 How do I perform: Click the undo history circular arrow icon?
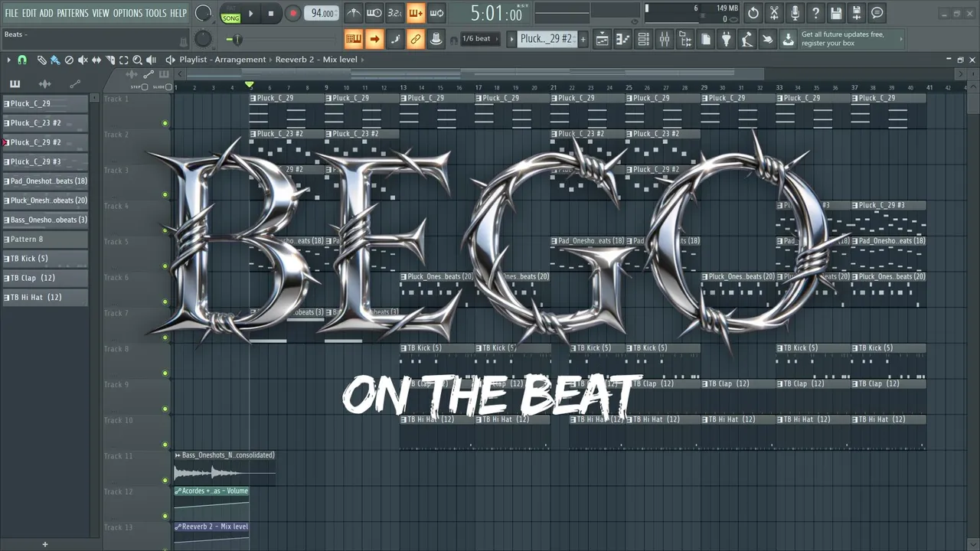753,13
